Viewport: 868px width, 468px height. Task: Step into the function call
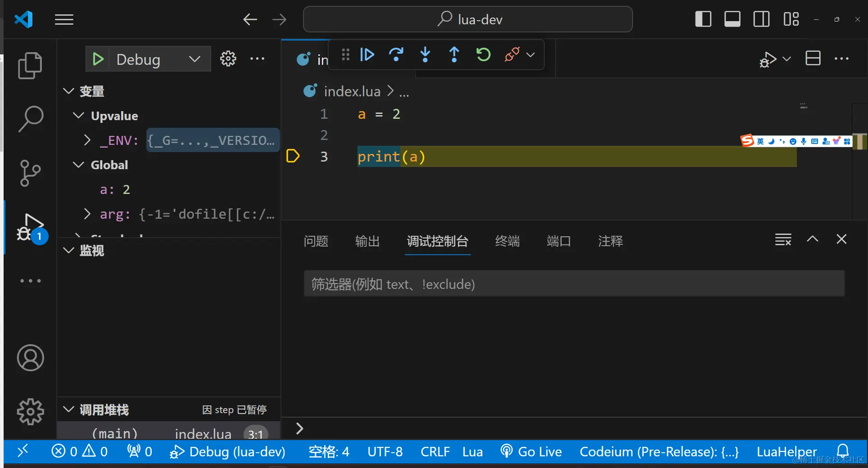tap(425, 54)
